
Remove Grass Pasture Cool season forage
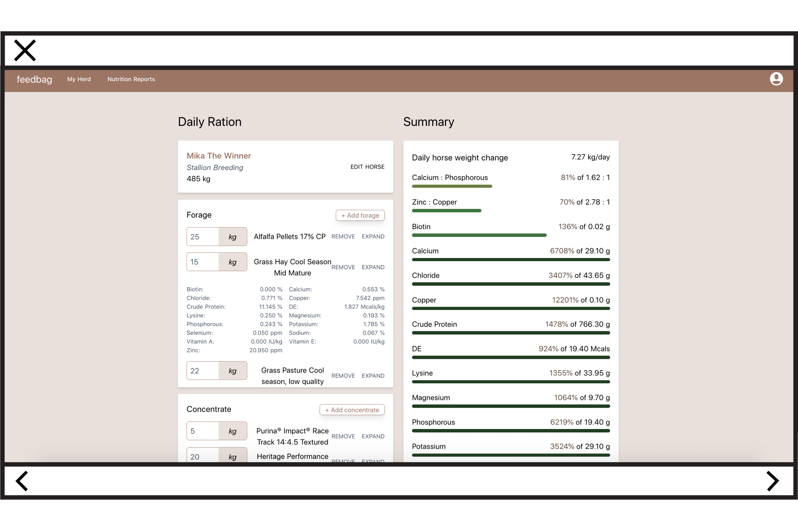(x=343, y=376)
